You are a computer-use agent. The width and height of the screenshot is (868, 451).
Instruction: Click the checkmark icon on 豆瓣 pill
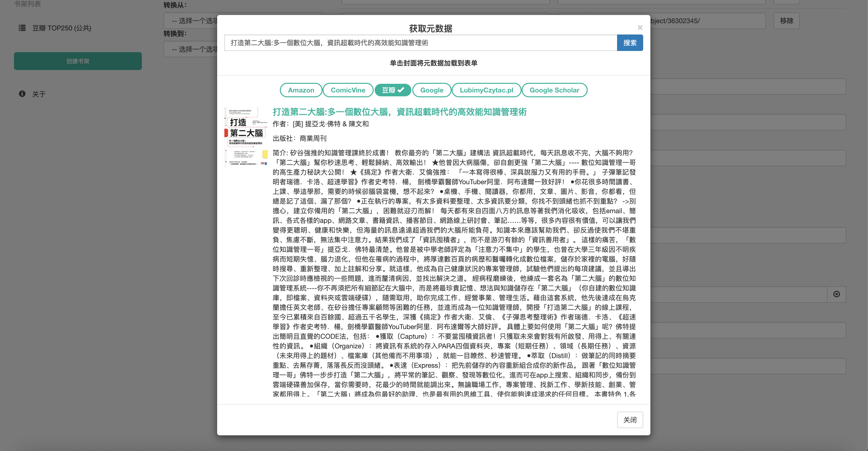click(x=401, y=90)
